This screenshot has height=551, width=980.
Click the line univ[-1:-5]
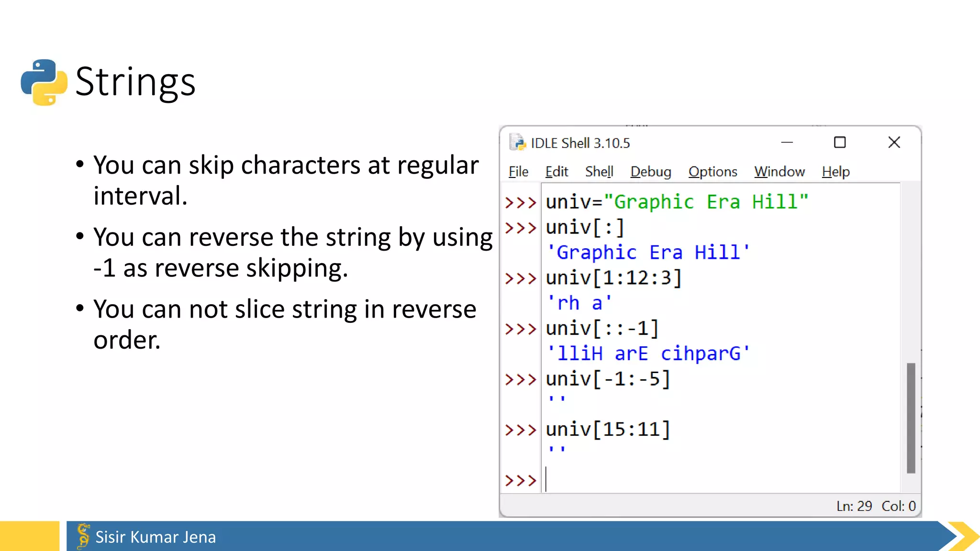tap(608, 379)
